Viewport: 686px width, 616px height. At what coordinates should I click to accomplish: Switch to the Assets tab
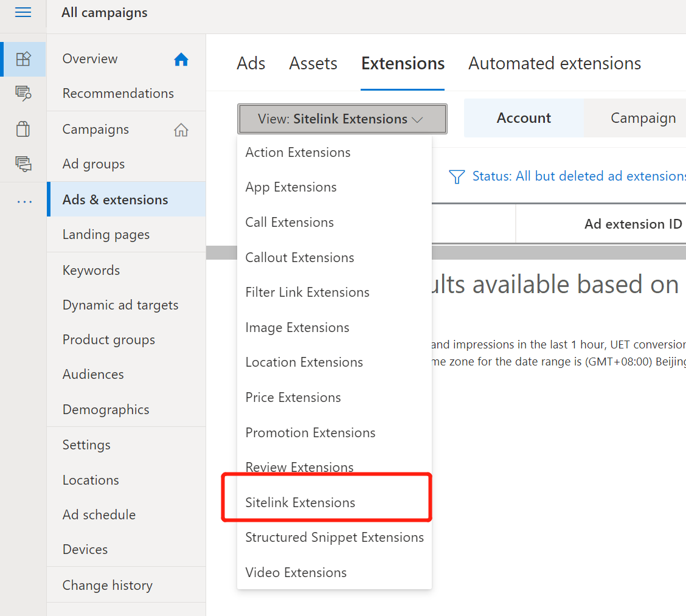(313, 63)
